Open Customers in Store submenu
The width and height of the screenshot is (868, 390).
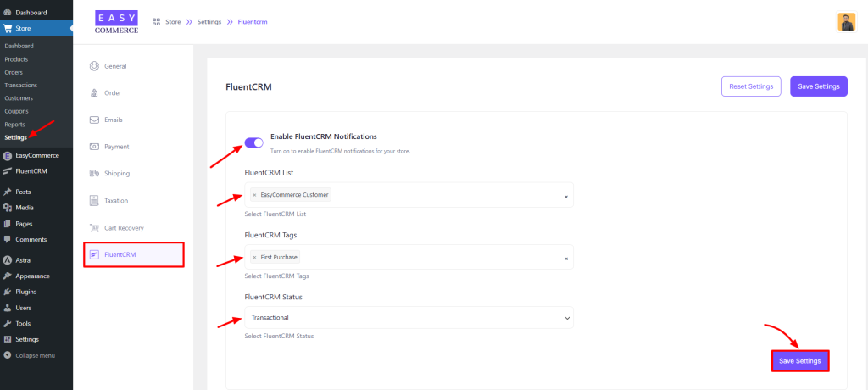(19, 98)
